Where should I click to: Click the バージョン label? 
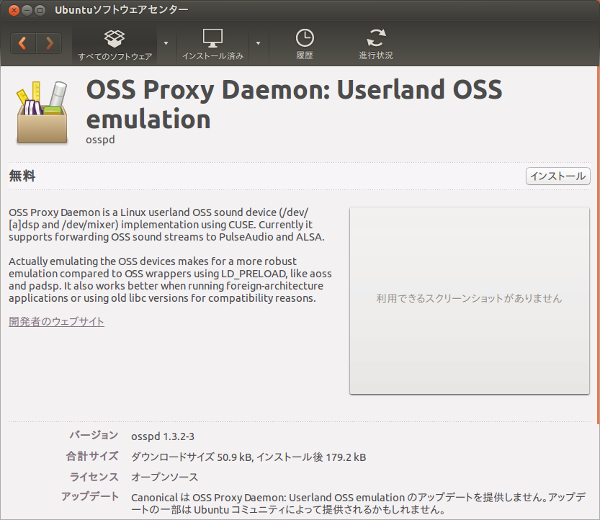94,435
